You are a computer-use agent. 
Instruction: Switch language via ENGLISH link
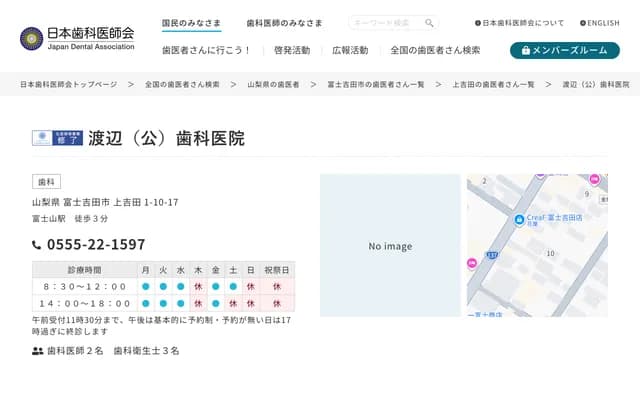point(599,23)
